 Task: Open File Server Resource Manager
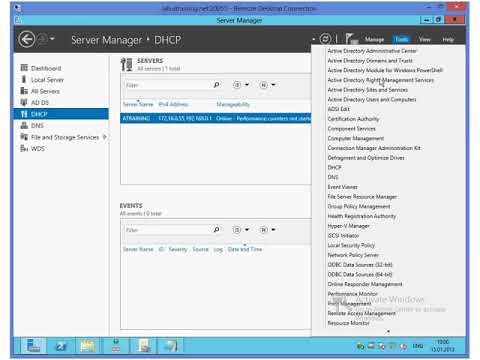tap(362, 197)
